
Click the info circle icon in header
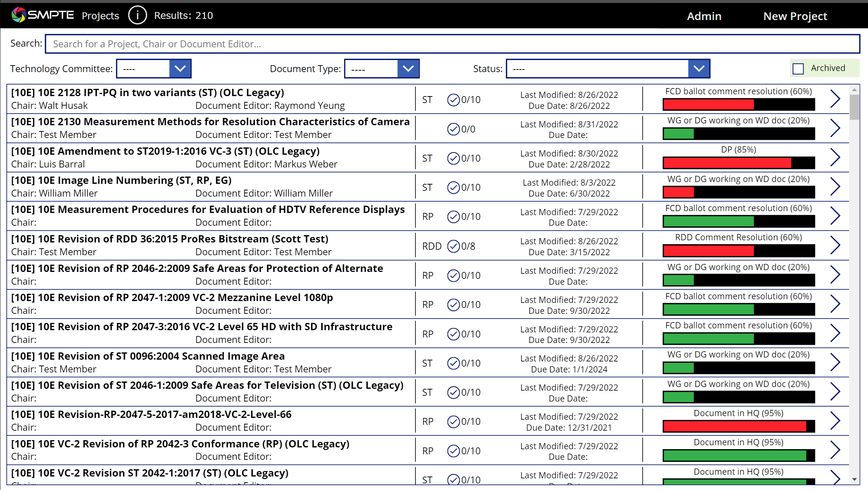point(137,15)
